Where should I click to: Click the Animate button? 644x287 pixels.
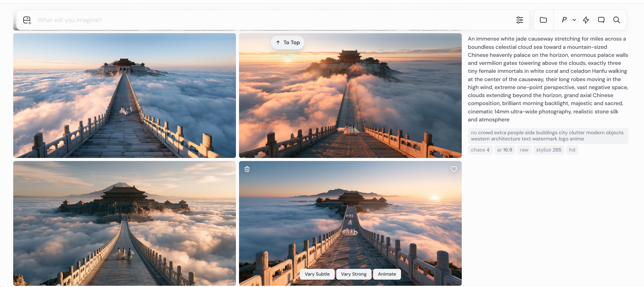coord(387,274)
